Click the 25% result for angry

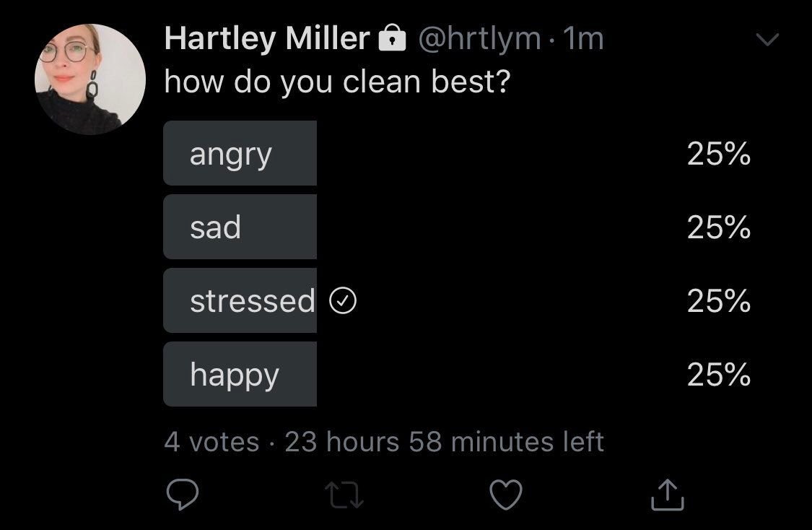[x=719, y=154]
